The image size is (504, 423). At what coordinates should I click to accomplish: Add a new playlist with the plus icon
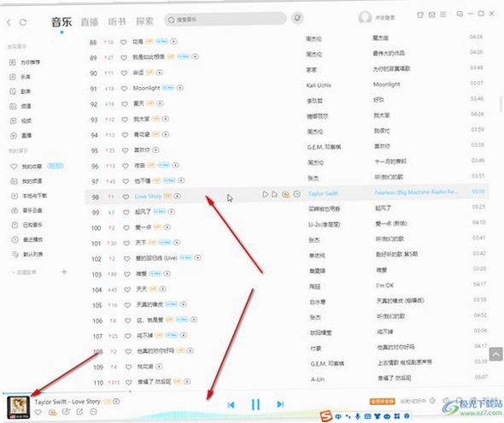pos(64,272)
